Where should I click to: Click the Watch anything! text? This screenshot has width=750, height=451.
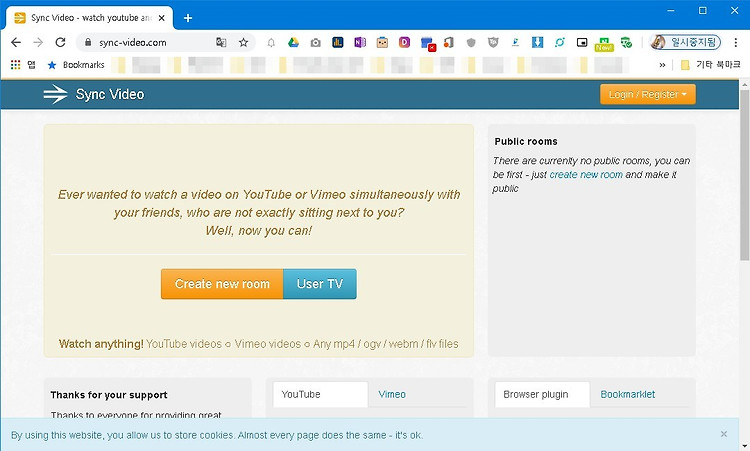tap(101, 344)
